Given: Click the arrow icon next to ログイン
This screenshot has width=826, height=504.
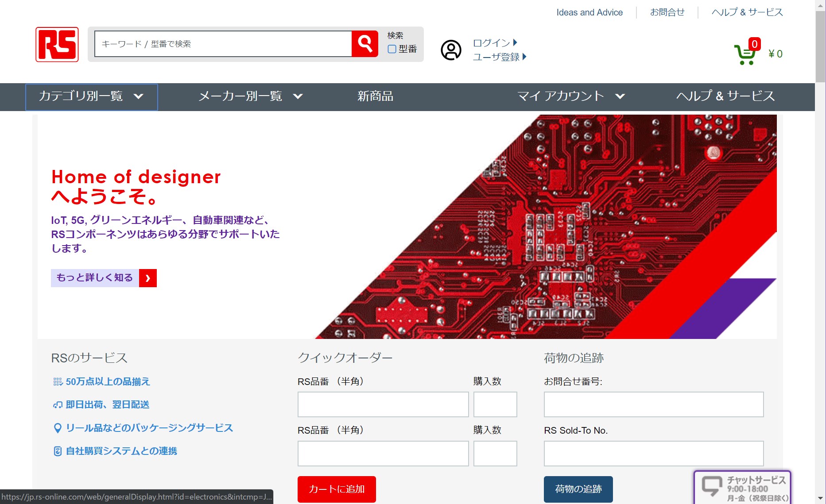Looking at the screenshot, I should [x=515, y=42].
